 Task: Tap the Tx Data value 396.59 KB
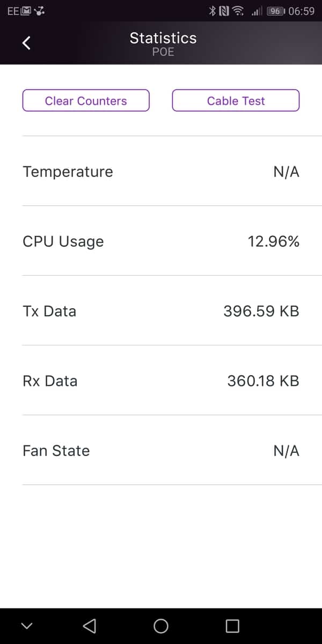[x=261, y=311]
